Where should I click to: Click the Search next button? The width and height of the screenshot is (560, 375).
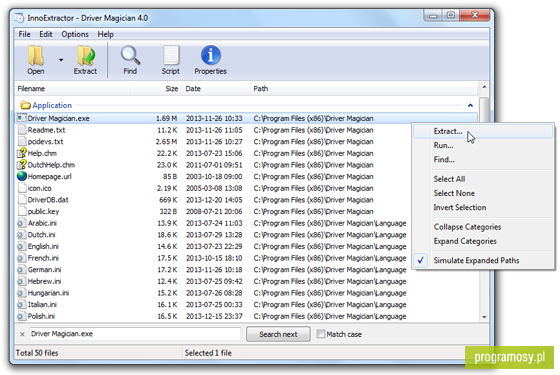click(x=278, y=334)
